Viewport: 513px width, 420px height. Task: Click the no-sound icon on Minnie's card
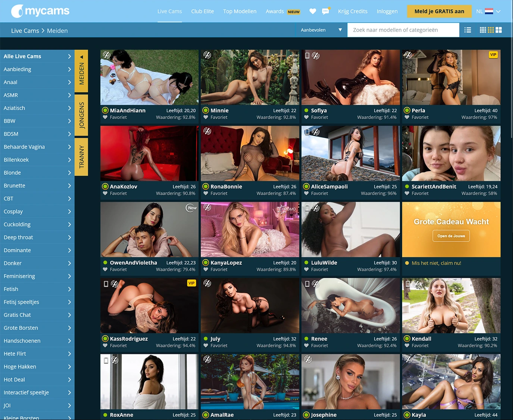click(207, 55)
